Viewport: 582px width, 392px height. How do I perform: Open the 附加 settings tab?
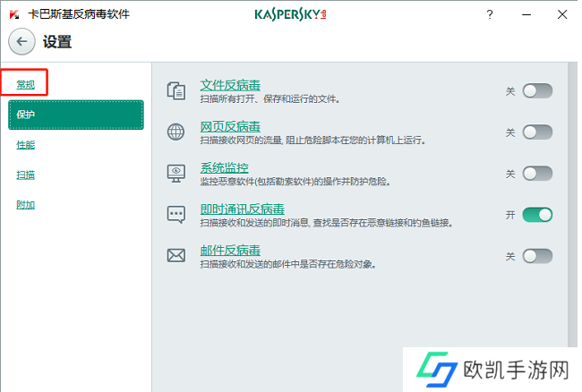[25, 205]
